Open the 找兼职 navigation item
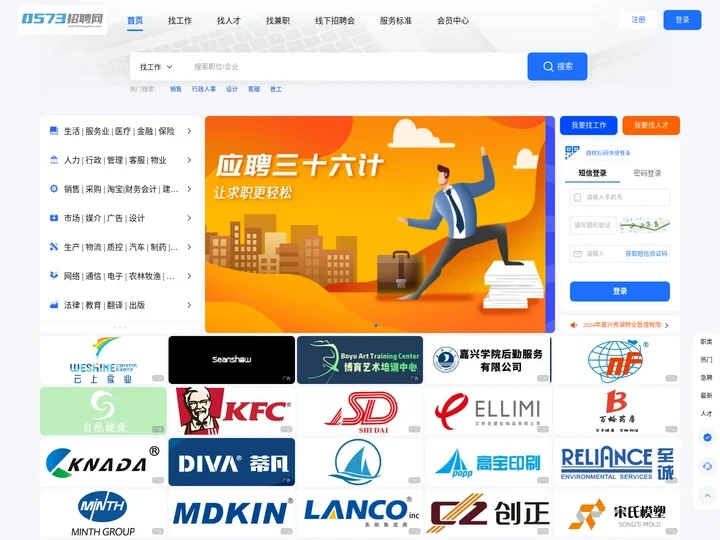The width and height of the screenshot is (720, 540). tap(278, 21)
